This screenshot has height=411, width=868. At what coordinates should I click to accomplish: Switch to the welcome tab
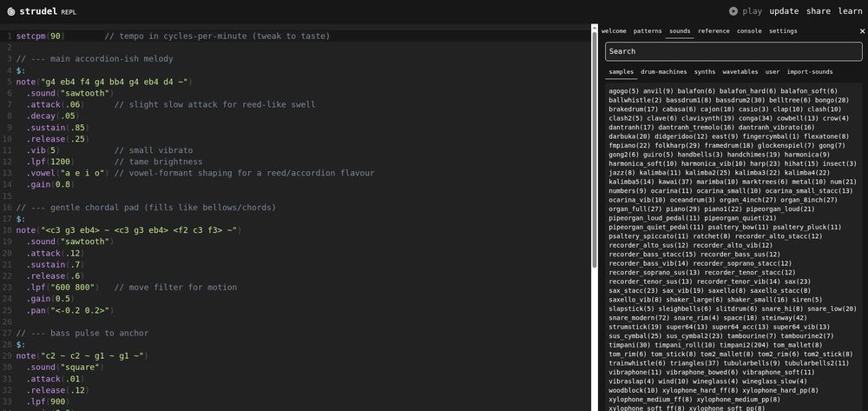coord(614,31)
